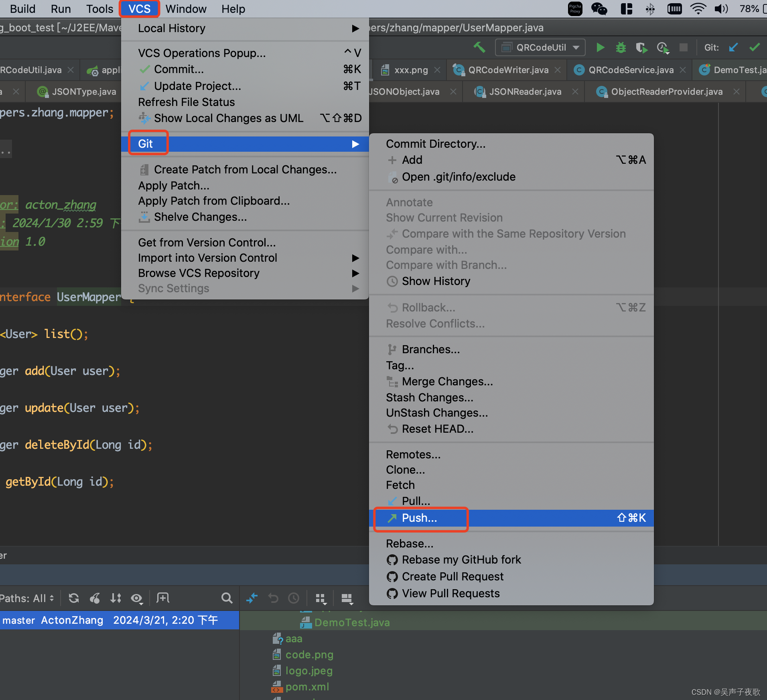Select Show History in Git submenu

(511, 281)
